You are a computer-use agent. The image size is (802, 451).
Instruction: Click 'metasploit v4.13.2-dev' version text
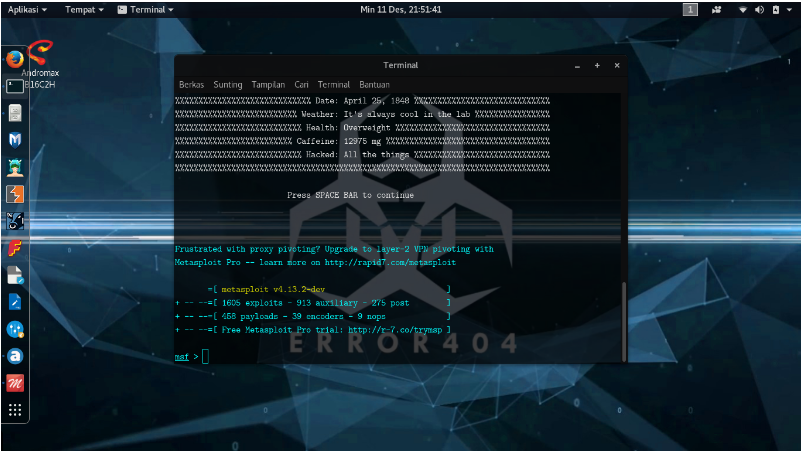273,289
